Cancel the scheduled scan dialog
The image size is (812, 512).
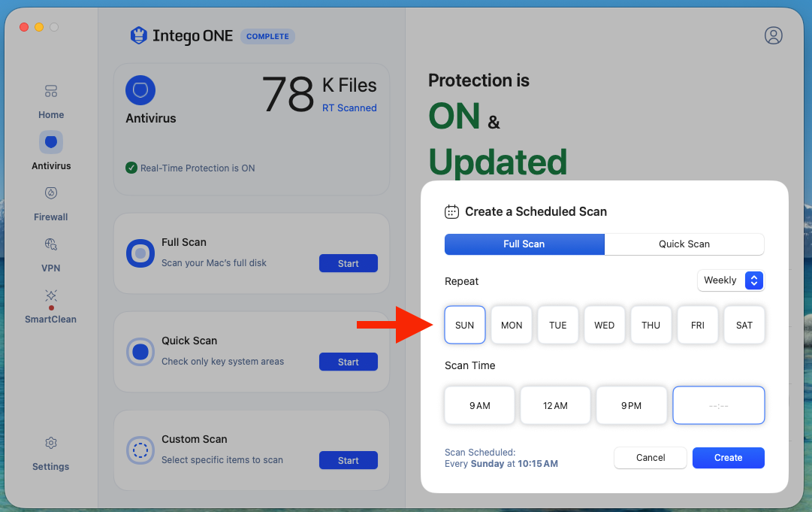pos(651,458)
